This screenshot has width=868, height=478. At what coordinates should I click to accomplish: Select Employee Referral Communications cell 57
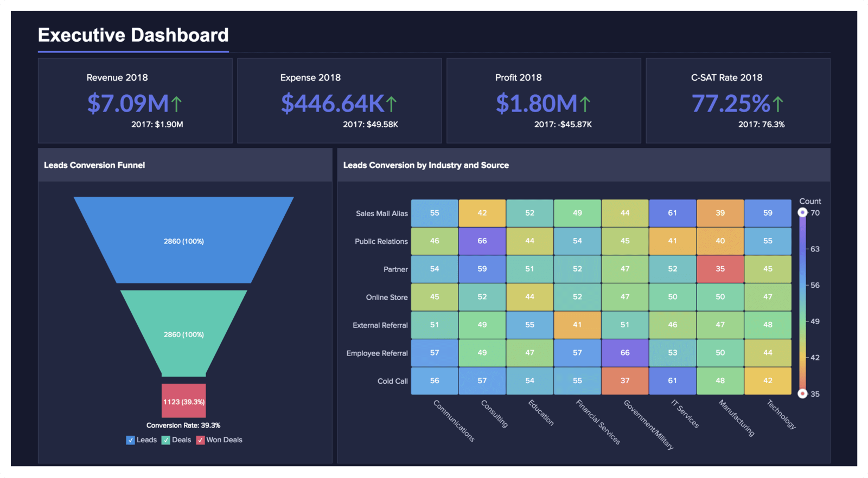pos(435,353)
